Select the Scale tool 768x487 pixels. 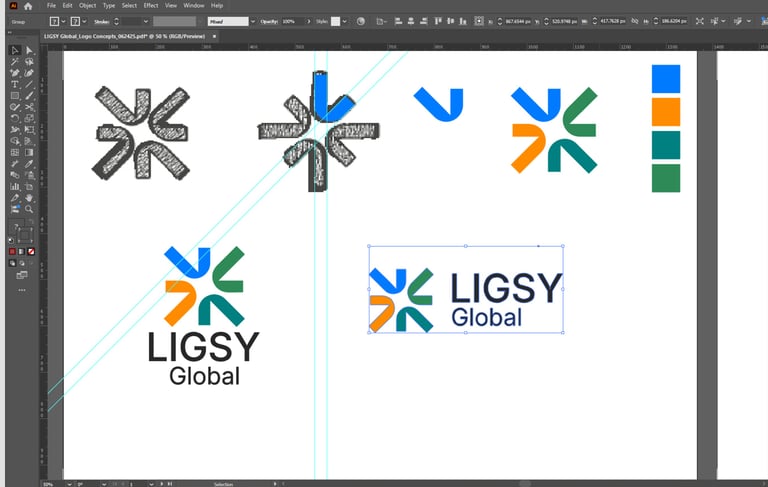pyautogui.click(x=29, y=118)
